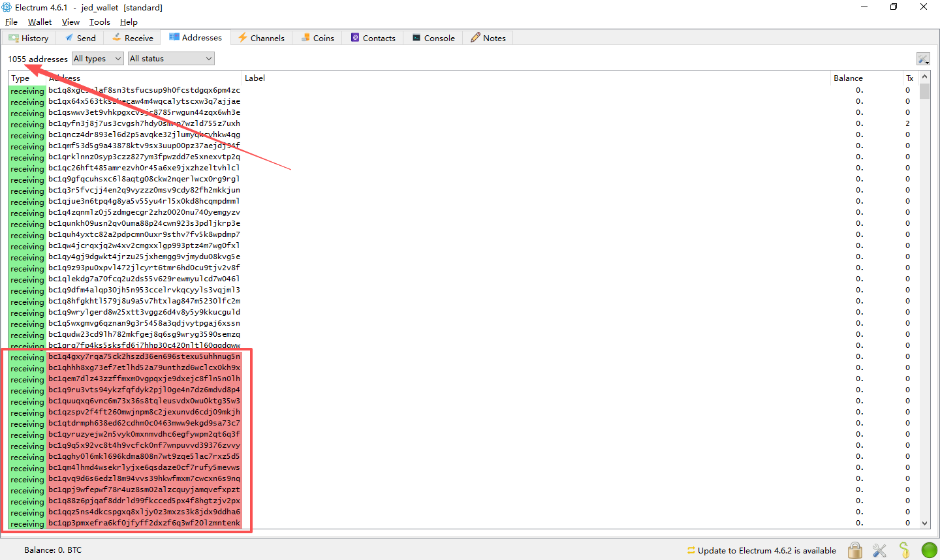Select address starting bc1q8hfgkhtl579
The width and height of the screenshot is (940, 560).
(144, 301)
